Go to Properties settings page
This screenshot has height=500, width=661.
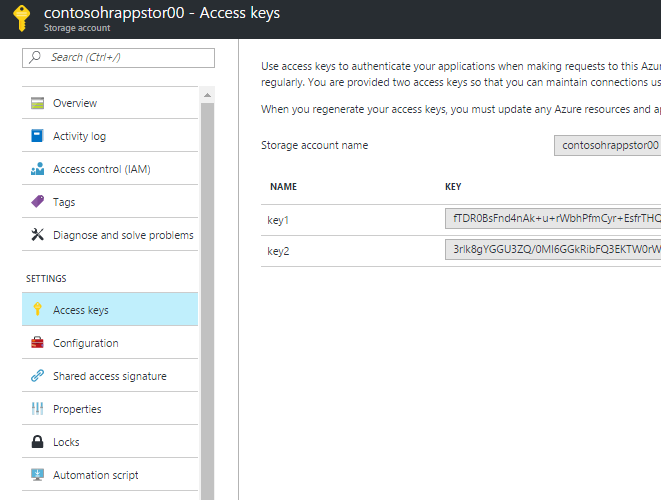[x=77, y=409]
